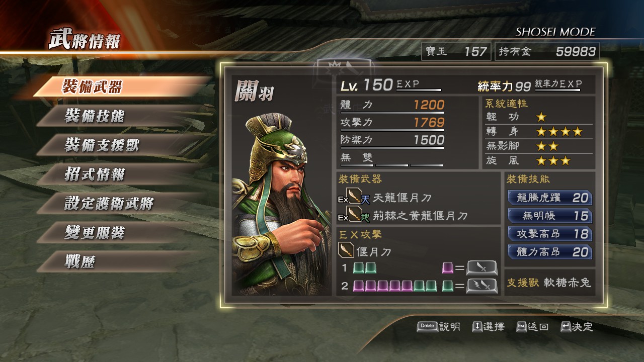
Task: Select the 無明帳 15 skill button
Action: click(550, 216)
